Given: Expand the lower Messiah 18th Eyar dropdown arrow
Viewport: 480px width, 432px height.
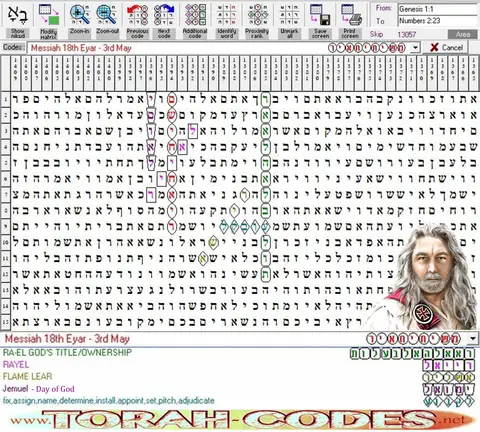Looking at the screenshot, I should tap(473, 339).
